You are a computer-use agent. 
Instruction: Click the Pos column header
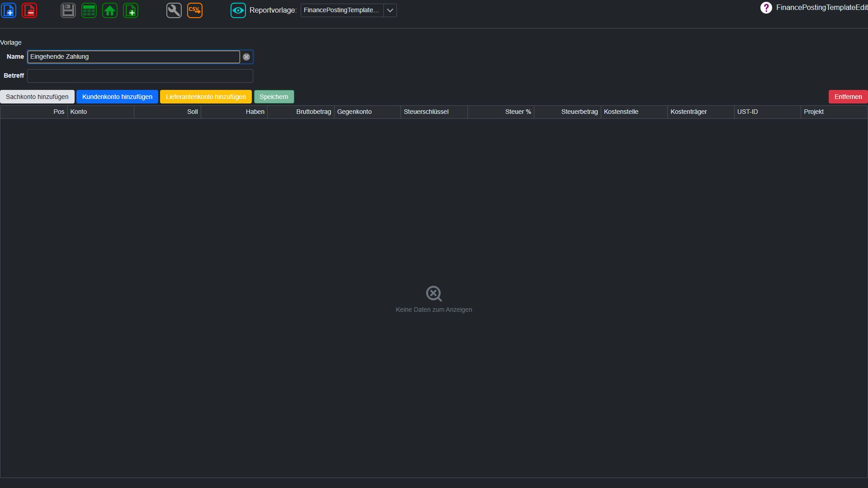pos(34,112)
